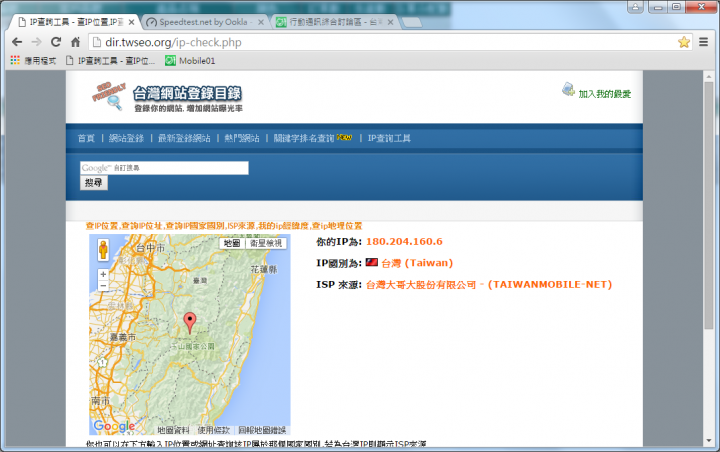Open 關鍵字排名查詢 in the navigation bar
Viewport: 720px width, 452px height.
tap(304, 138)
